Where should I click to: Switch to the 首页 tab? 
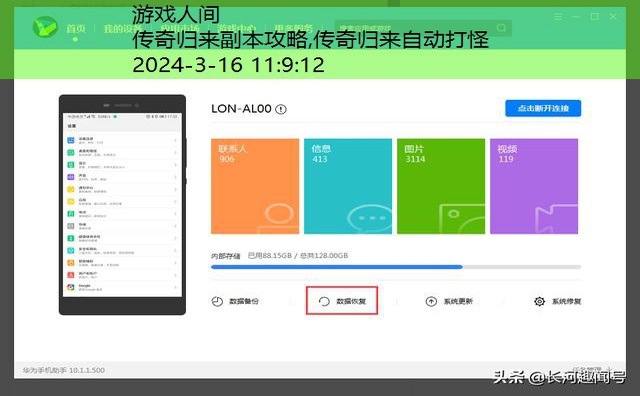pyautogui.click(x=76, y=29)
